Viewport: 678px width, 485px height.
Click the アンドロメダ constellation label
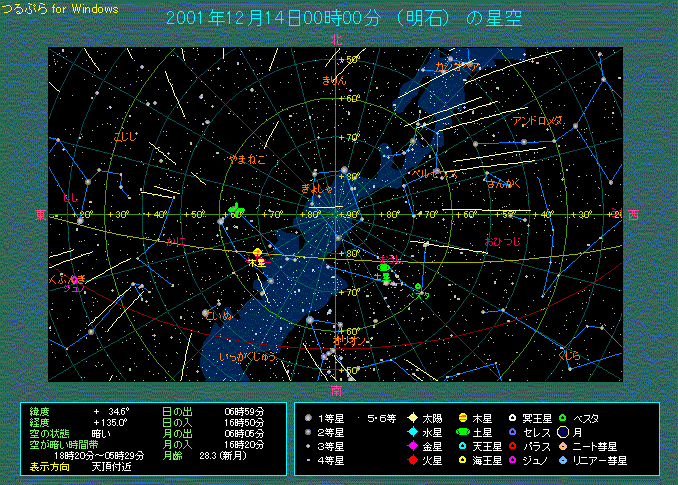tap(536, 120)
